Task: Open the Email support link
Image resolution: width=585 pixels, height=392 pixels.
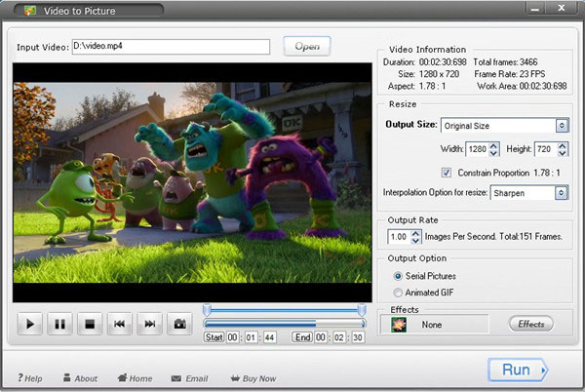Action: pyautogui.click(x=189, y=378)
